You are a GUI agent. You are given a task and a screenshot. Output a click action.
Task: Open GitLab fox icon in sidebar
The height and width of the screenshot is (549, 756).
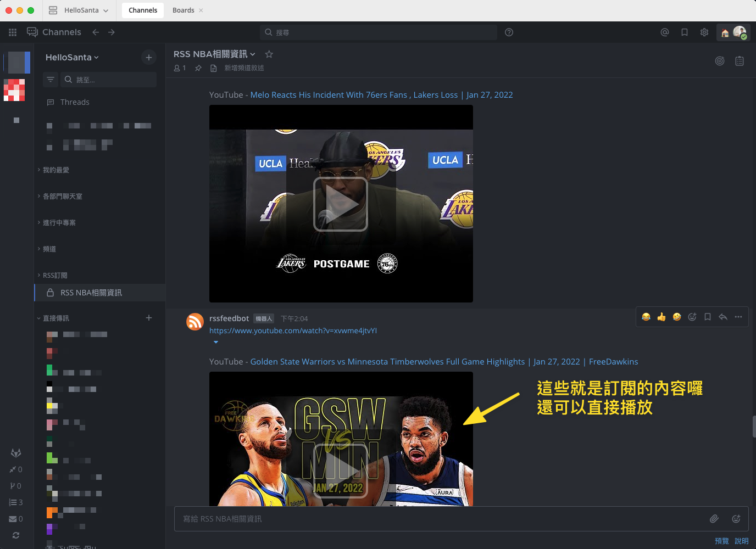coord(16,453)
